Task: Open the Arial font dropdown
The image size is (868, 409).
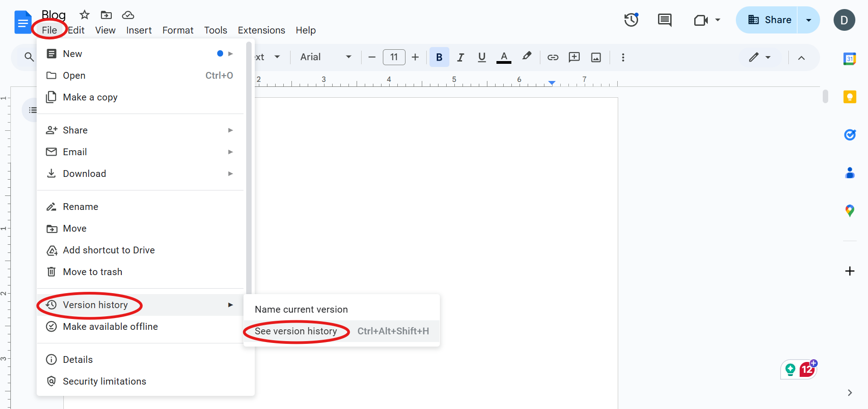Action: (325, 57)
